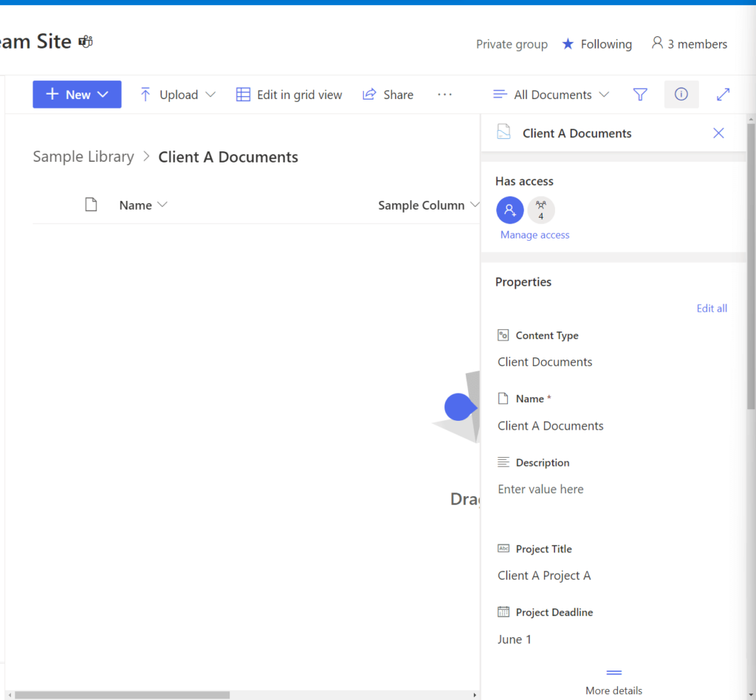Open the All Documents view switcher
Image resolution: width=756 pixels, height=700 pixels.
pos(551,95)
